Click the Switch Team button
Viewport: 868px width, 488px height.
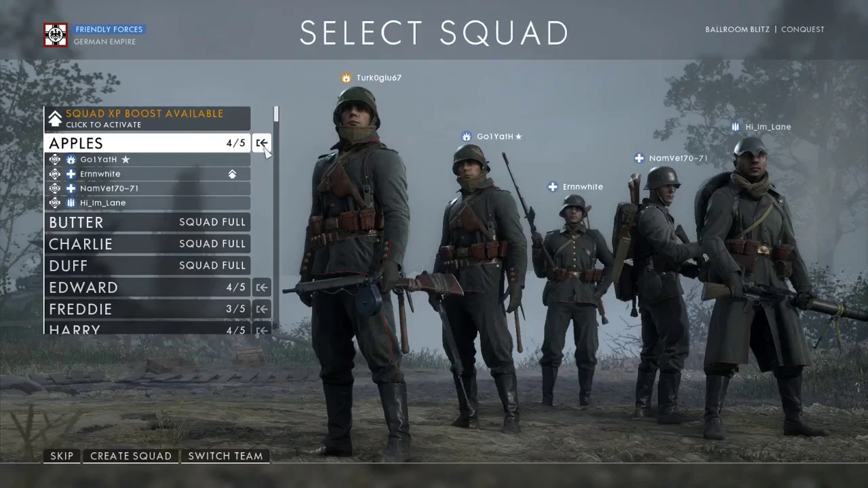(x=225, y=456)
